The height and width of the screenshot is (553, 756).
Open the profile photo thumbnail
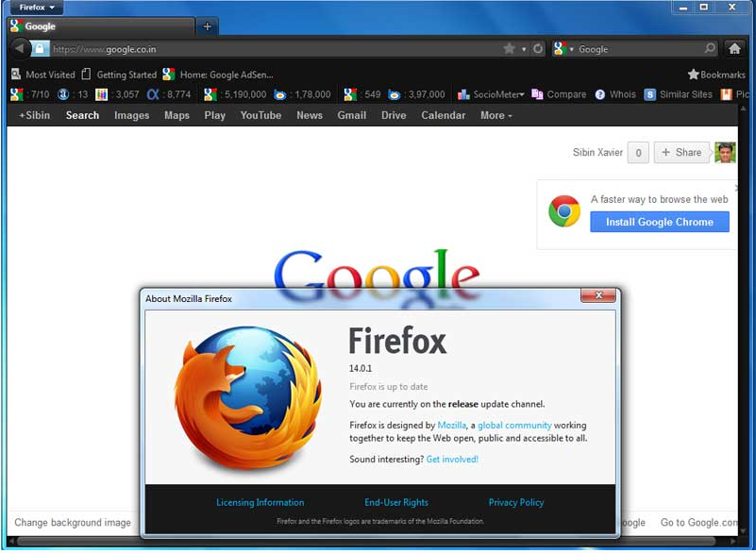725,152
